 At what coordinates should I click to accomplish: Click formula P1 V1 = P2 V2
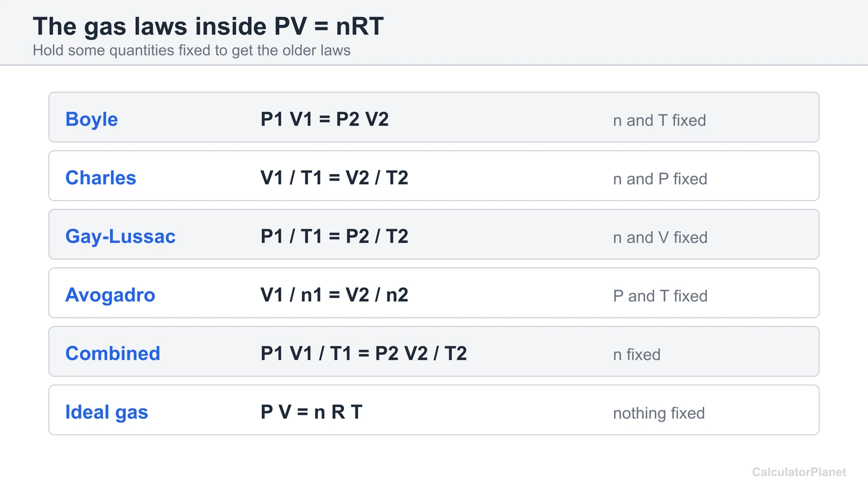pos(324,119)
